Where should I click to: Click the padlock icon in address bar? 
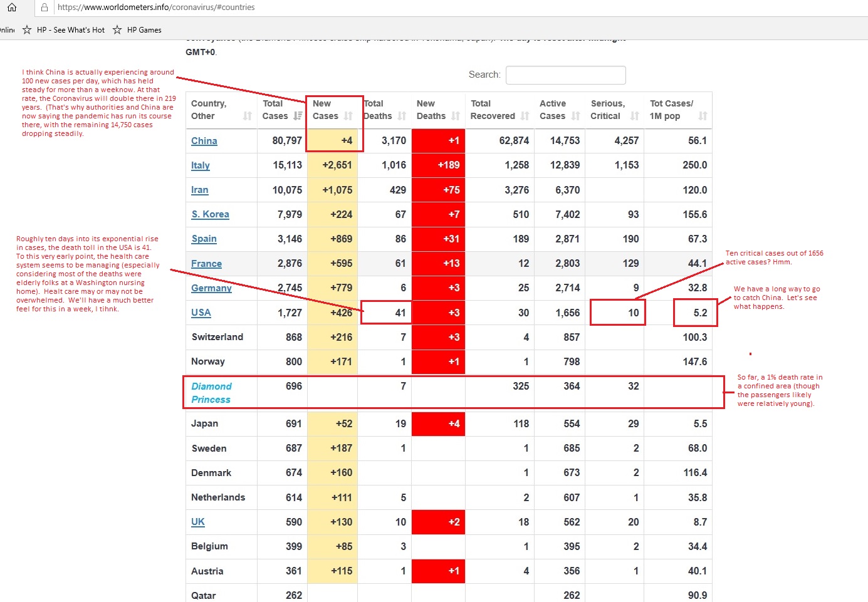coord(44,8)
